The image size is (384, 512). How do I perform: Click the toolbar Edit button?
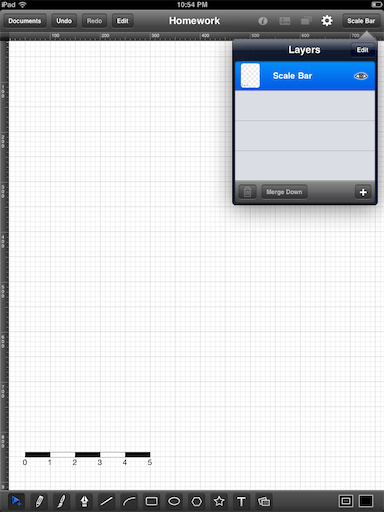point(122,21)
